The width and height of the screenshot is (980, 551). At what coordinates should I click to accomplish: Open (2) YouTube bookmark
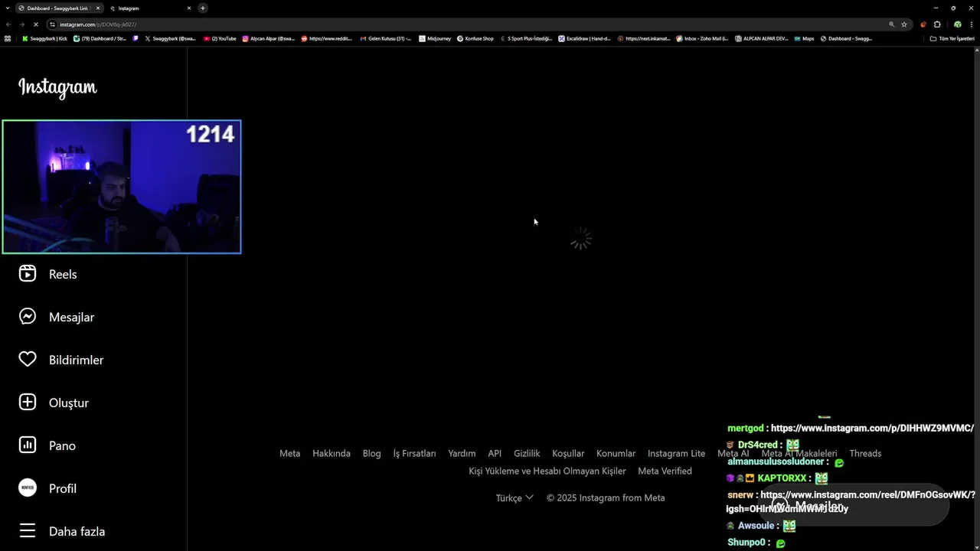(x=220, y=38)
